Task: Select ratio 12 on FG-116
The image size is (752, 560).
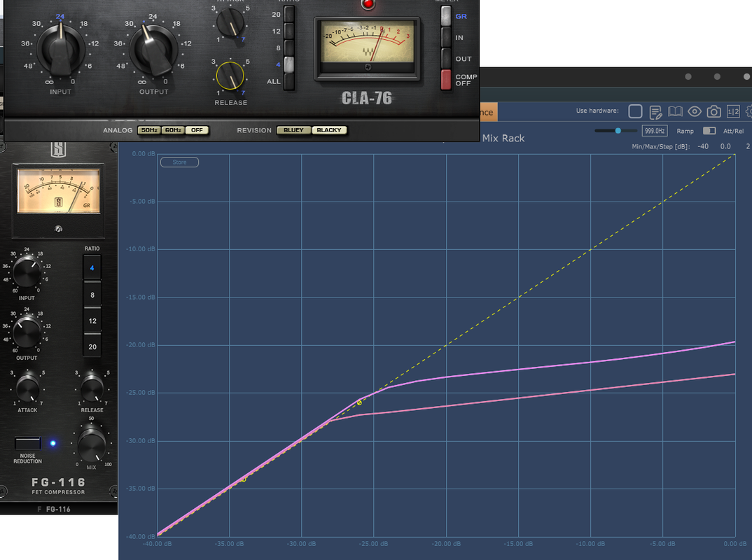Action: [x=92, y=321]
